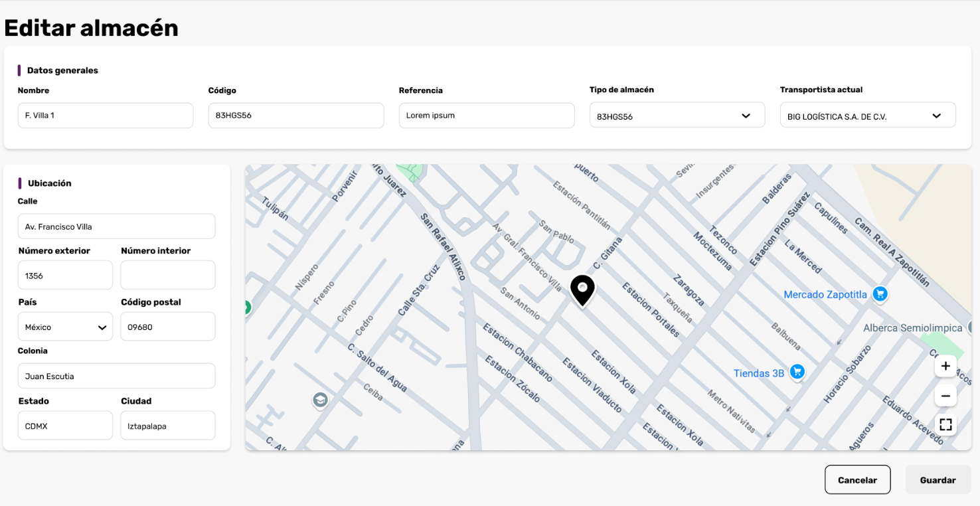Click the Horacio Sobarzo street label
980x506 pixels.
coord(847,374)
